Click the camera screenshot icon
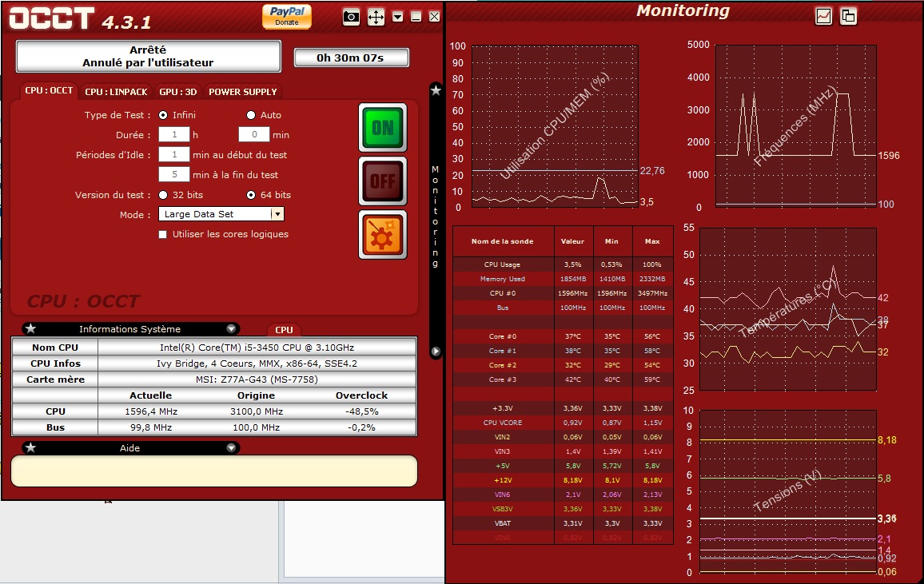The width and height of the screenshot is (924, 584). (351, 17)
